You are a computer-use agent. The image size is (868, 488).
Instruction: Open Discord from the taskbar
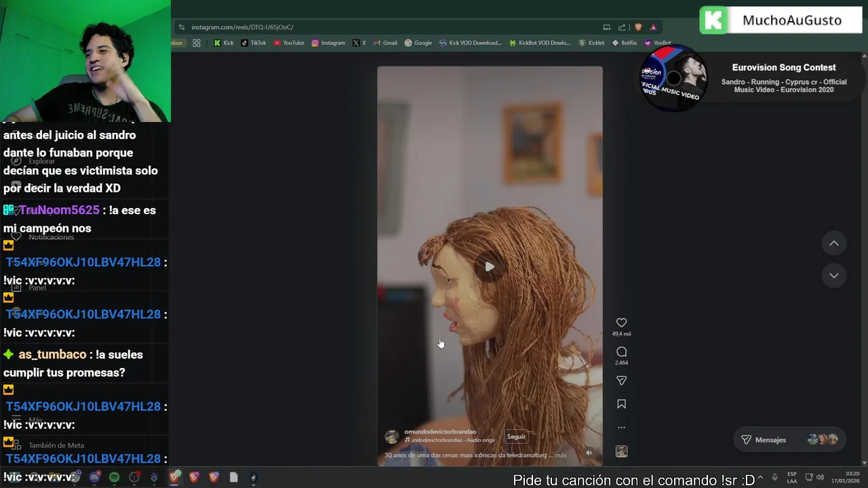tap(94, 477)
